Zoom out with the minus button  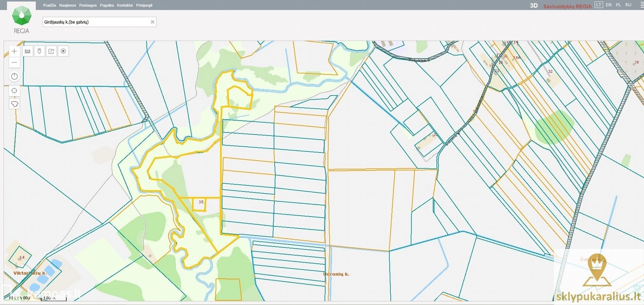14,63
